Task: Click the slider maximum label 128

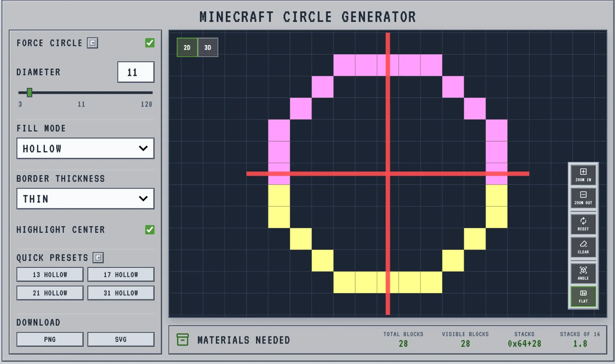Action: [x=146, y=104]
